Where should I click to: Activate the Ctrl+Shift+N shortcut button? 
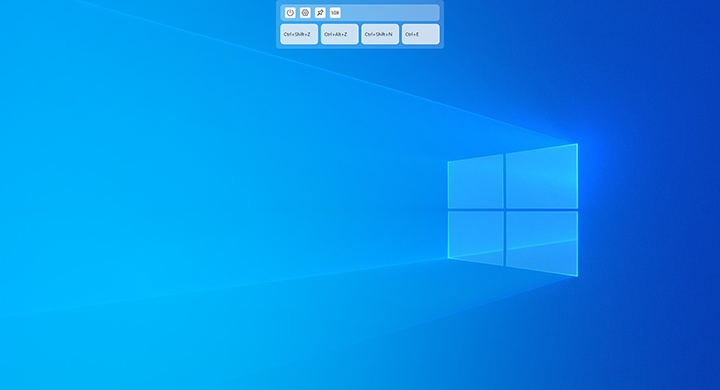380,34
